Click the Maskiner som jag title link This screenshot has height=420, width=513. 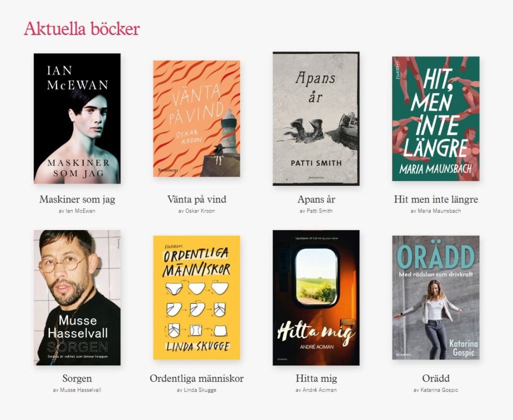[77, 199]
